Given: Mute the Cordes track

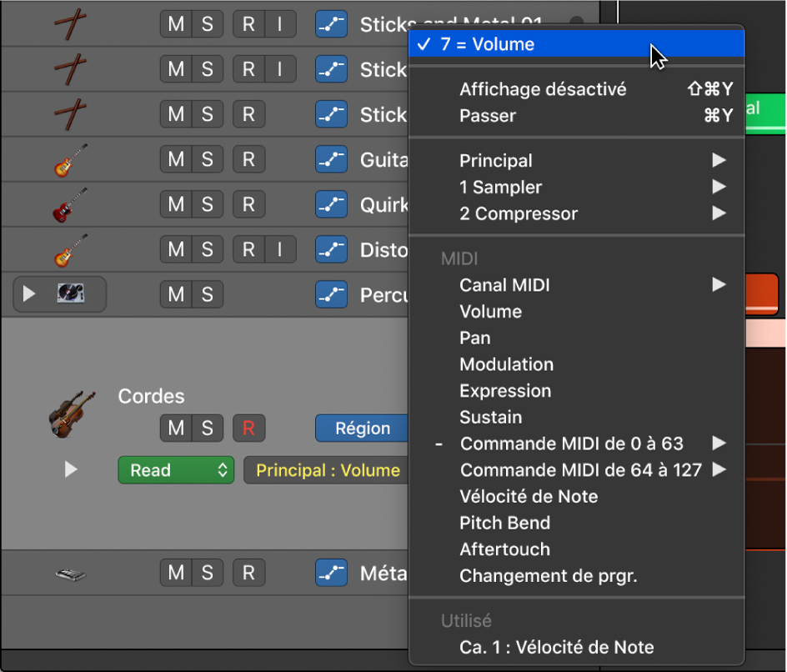Looking at the screenshot, I should (176, 428).
